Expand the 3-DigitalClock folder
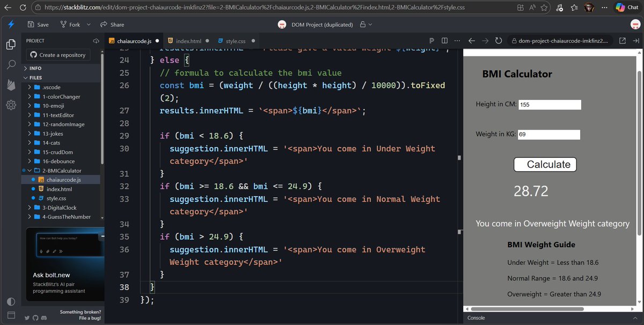The width and height of the screenshot is (644, 325). click(x=61, y=208)
